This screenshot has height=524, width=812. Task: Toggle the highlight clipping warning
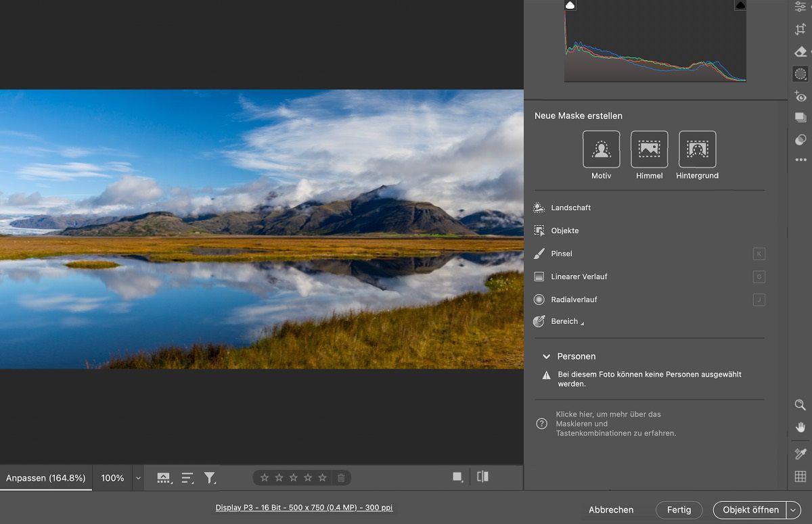(740, 5)
